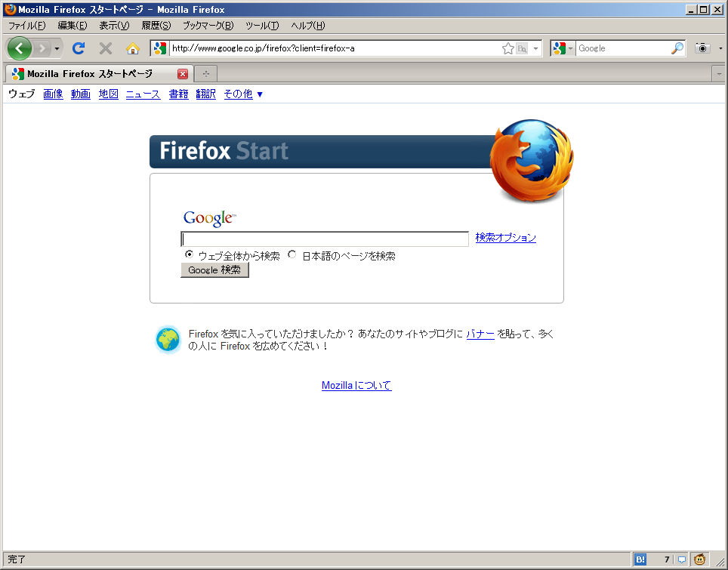This screenshot has height=570, width=728.
Task: Open the 画像 link
Action: coord(53,94)
